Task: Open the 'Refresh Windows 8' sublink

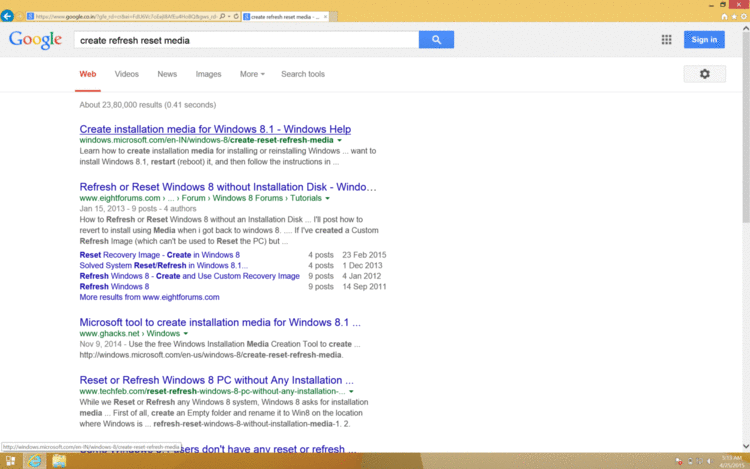Action: point(114,286)
